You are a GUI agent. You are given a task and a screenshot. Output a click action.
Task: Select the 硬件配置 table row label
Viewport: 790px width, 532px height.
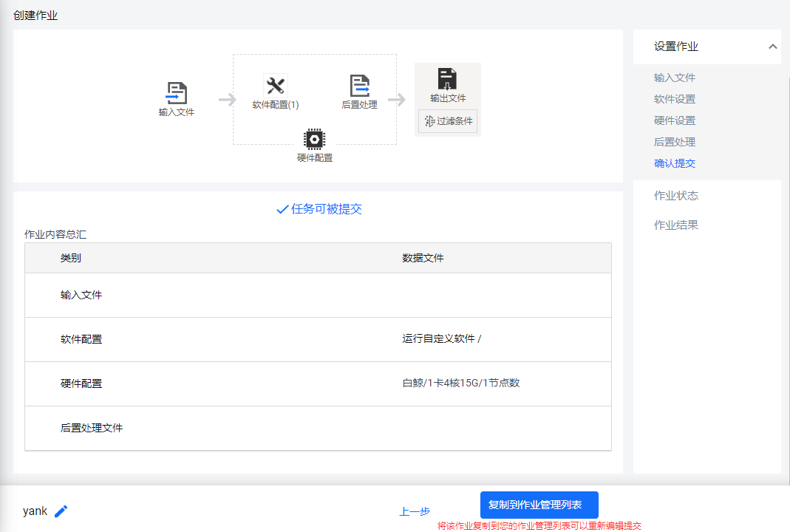[81, 383]
